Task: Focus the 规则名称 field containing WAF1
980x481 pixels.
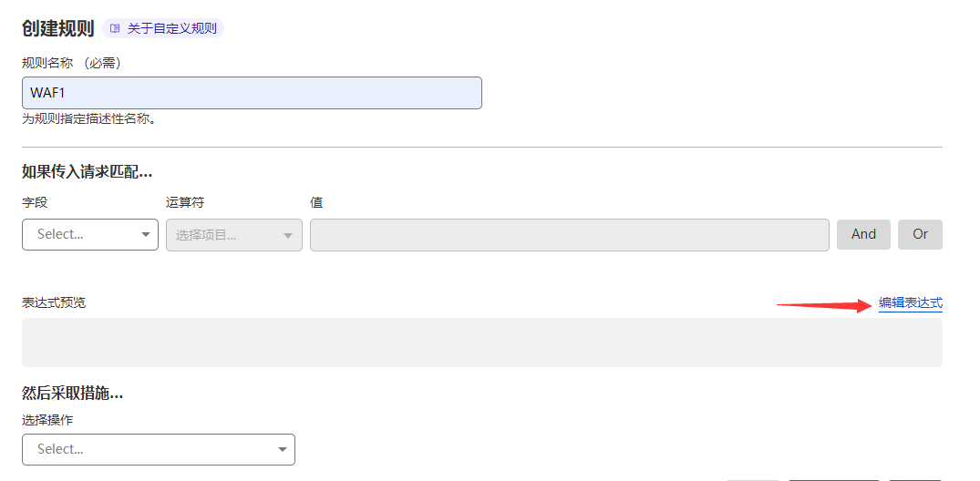Action: pyautogui.click(x=252, y=93)
